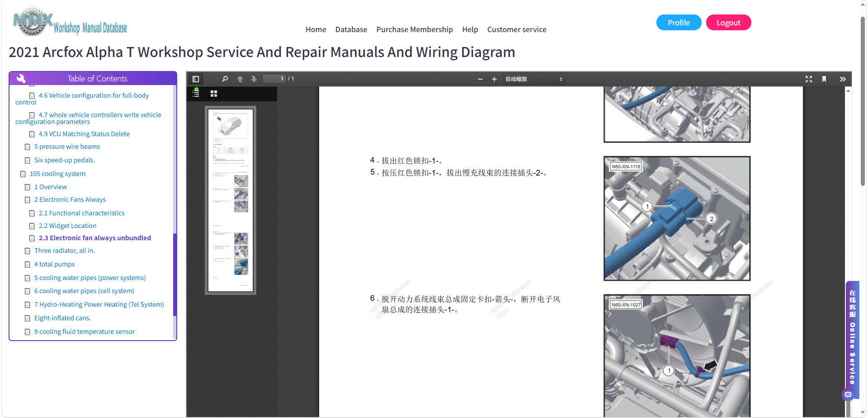Click page icon beside 2.2 Widget Location

(x=32, y=226)
